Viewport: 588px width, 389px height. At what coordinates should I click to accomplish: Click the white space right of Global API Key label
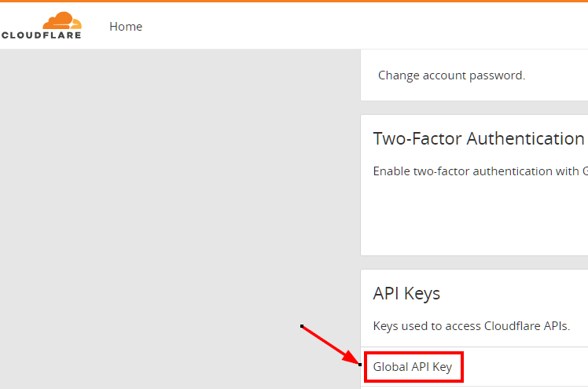(525, 367)
